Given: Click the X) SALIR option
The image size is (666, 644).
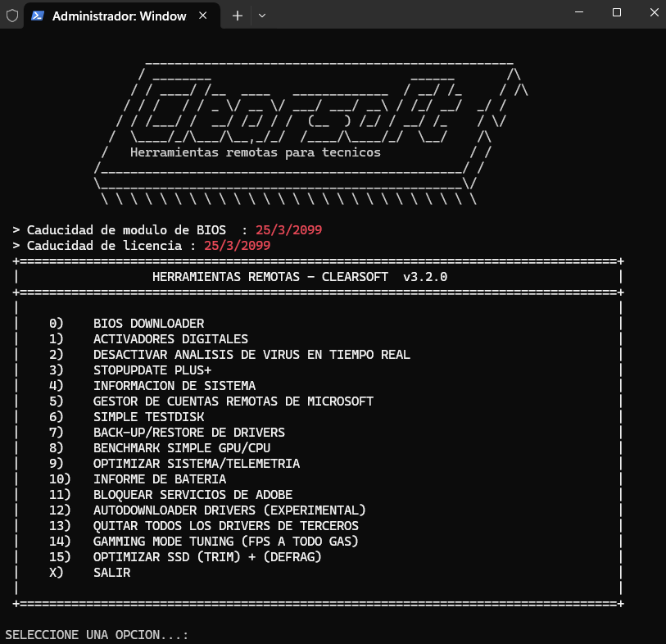Looking at the screenshot, I should (89, 573).
